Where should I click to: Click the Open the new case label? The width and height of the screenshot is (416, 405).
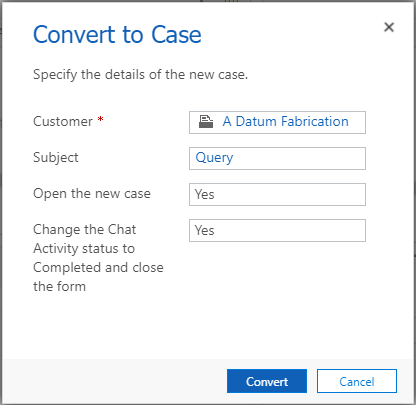point(92,193)
